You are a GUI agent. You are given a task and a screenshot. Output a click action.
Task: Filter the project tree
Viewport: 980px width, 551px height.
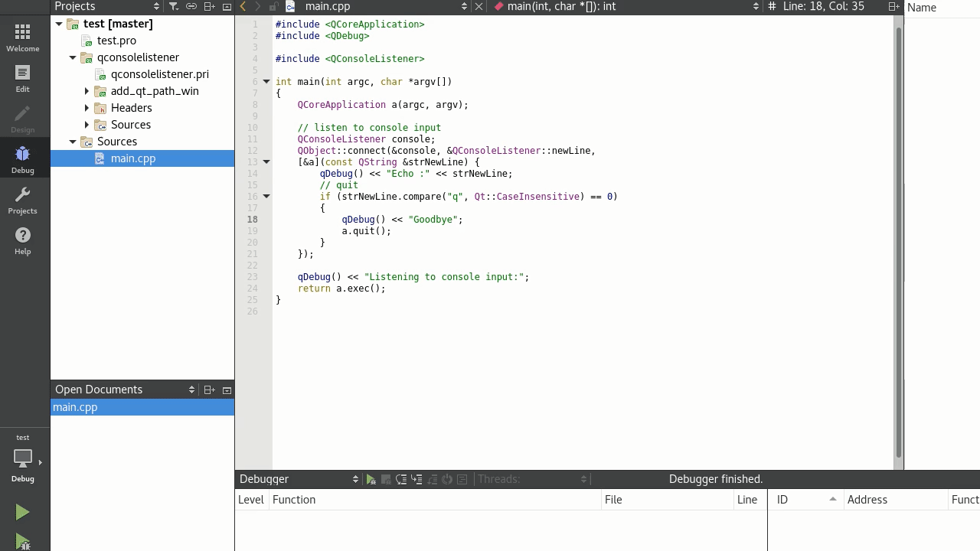tap(173, 6)
